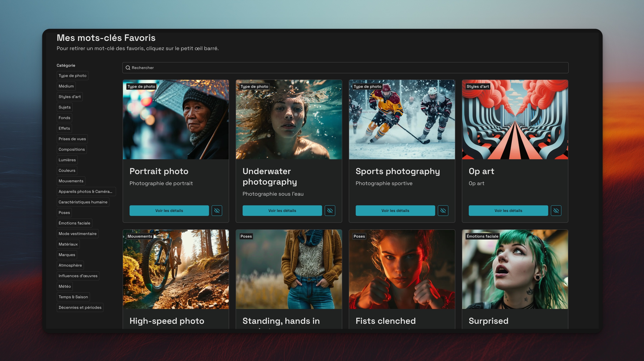
Task: Open Sports photography details button
Action: pos(395,211)
